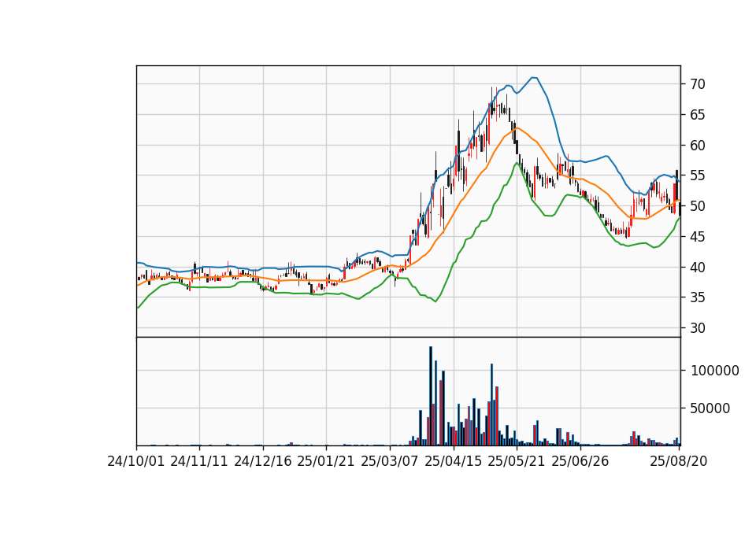The image size is (756, 543).
Task: Click the 25/01/21 date label
Action: (326, 461)
